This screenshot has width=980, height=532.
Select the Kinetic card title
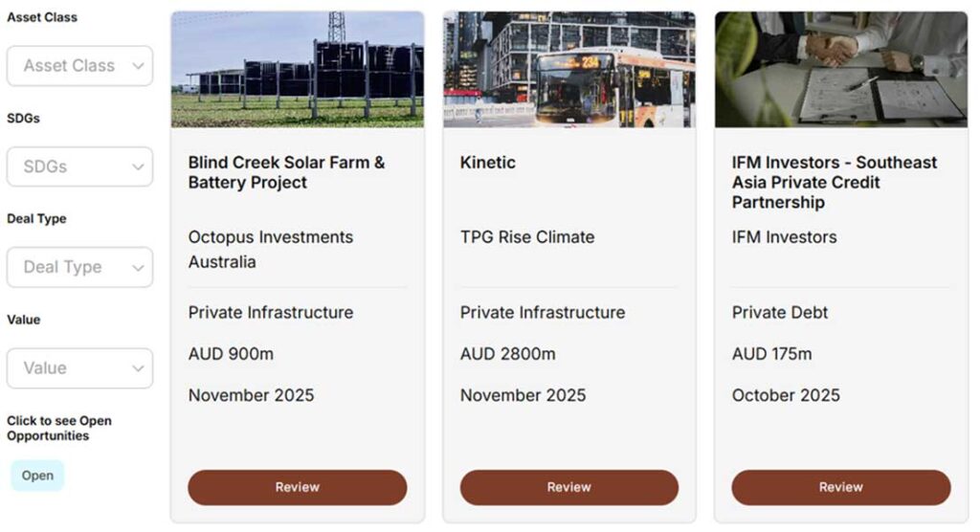[488, 163]
